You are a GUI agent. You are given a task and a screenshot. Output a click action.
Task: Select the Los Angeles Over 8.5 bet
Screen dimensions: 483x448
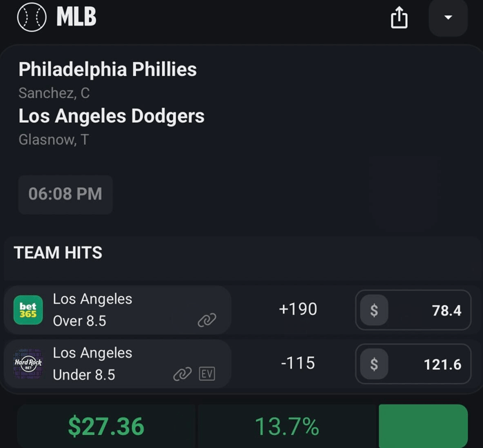click(92, 310)
